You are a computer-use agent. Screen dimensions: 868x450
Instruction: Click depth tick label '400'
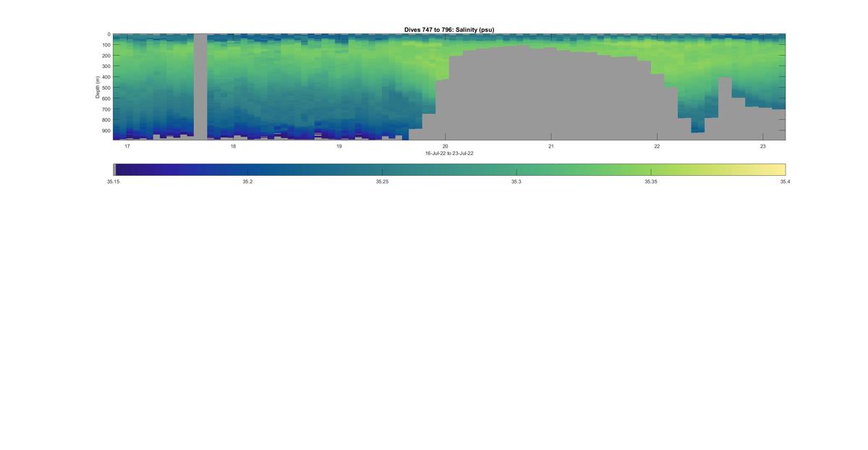pos(106,77)
